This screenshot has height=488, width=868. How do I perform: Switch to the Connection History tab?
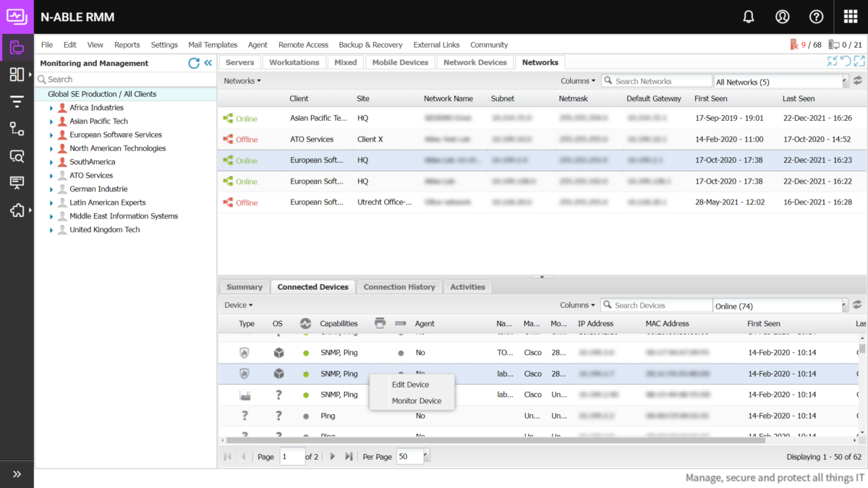[x=399, y=286]
